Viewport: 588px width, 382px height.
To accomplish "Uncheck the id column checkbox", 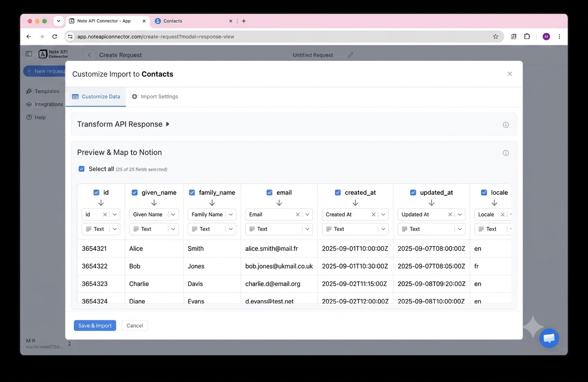I will pyautogui.click(x=96, y=192).
